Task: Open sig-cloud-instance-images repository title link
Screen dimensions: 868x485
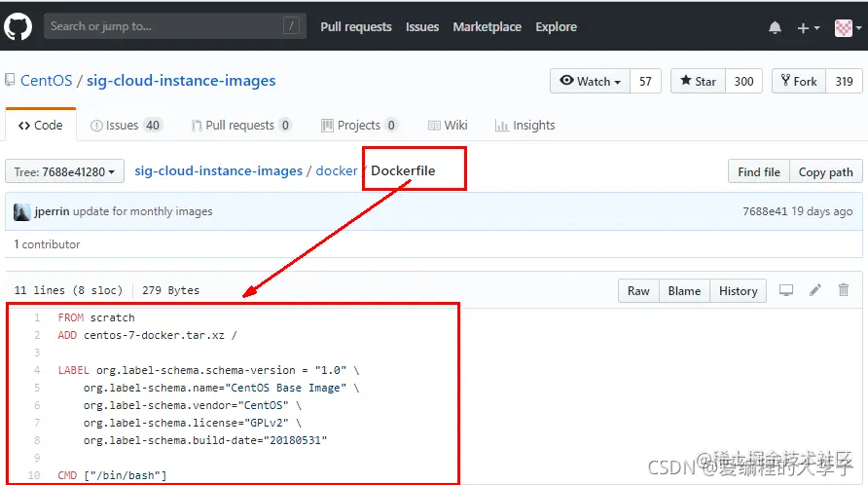Action: pyautogui.click(x=181, y=81)
